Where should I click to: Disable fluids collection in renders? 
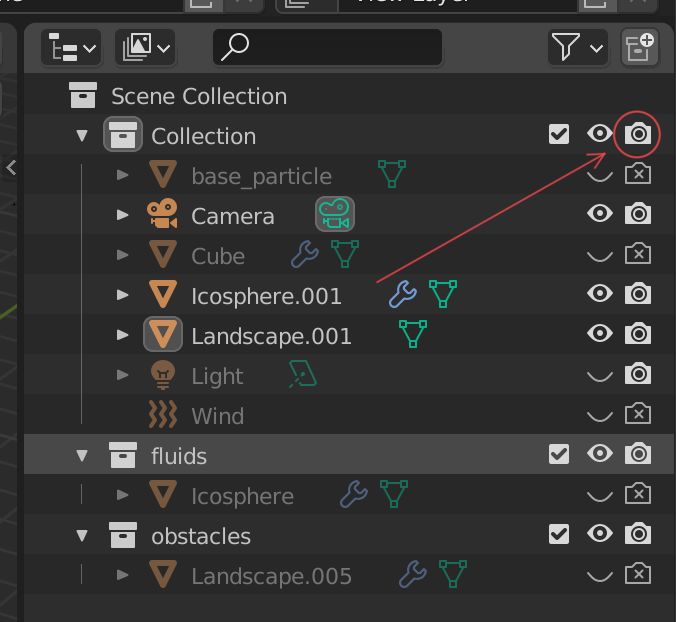pos(638,453)
